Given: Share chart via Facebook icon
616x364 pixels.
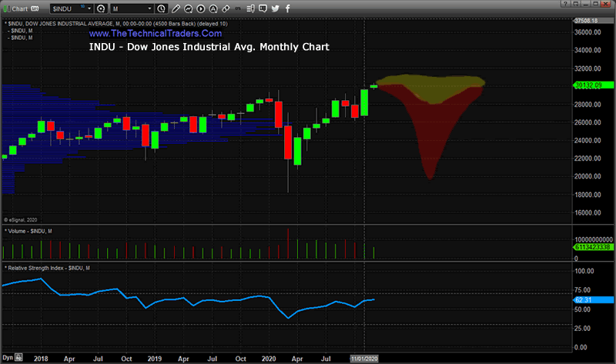Looking at the screenshot, I should tap(287, 8).
